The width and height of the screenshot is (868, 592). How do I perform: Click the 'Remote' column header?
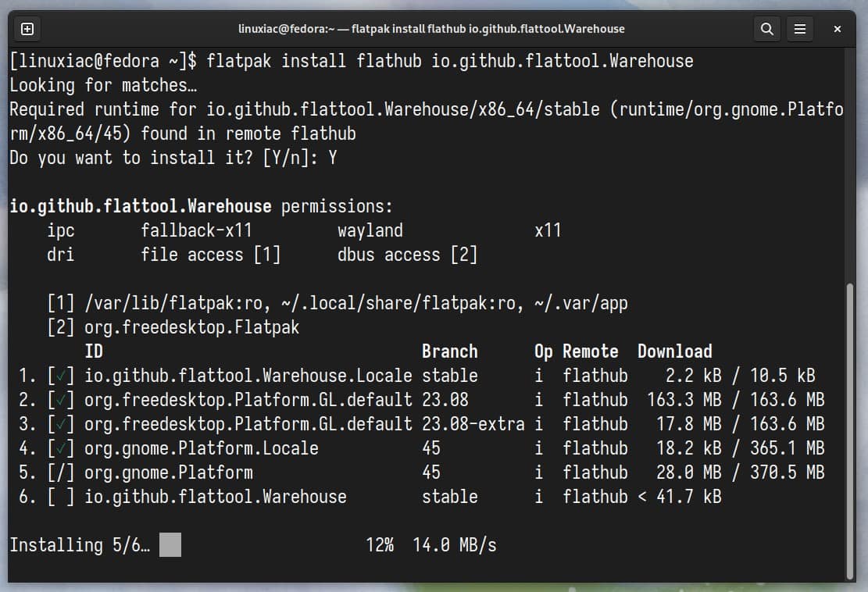(590, 351)
